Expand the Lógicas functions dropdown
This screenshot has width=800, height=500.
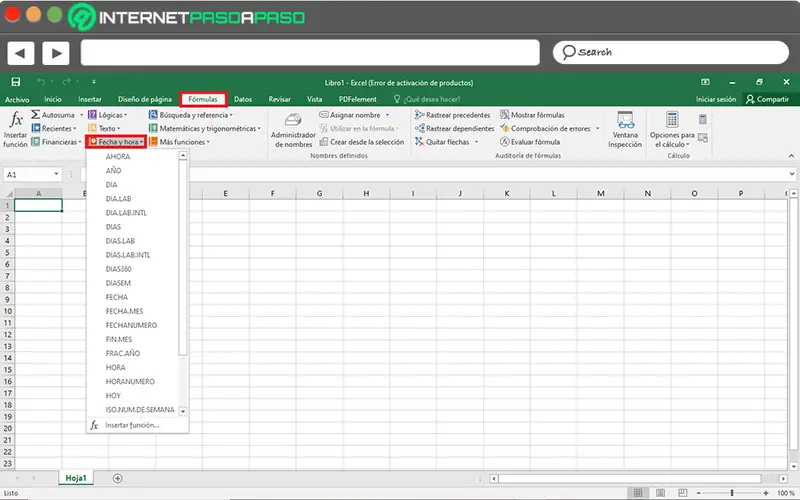coord(108,115)
